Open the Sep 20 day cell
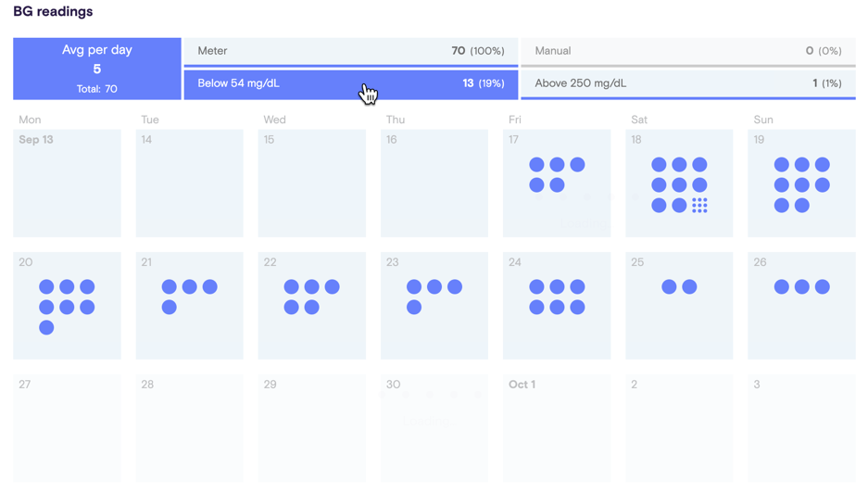The height and width of the screenshot is (493, 868). (67, 306)
